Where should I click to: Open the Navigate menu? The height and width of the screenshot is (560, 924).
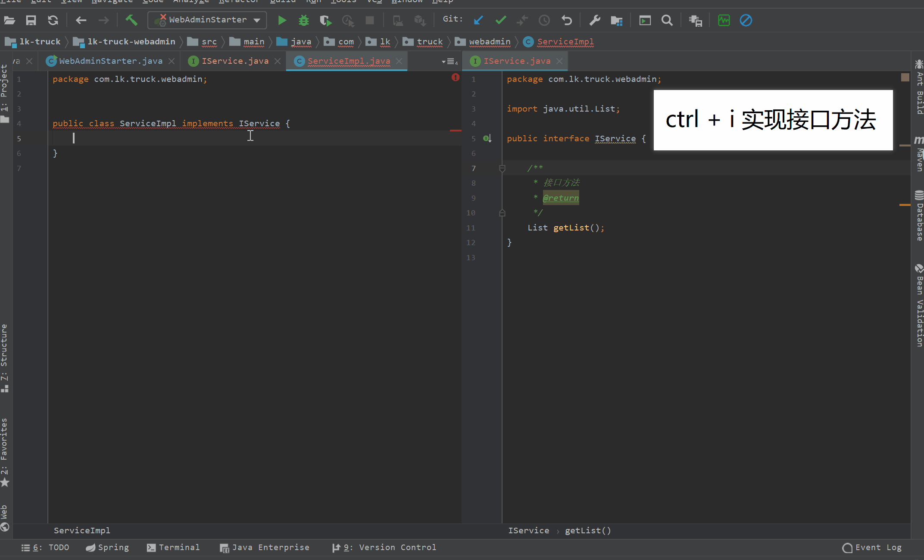[112, 2]
